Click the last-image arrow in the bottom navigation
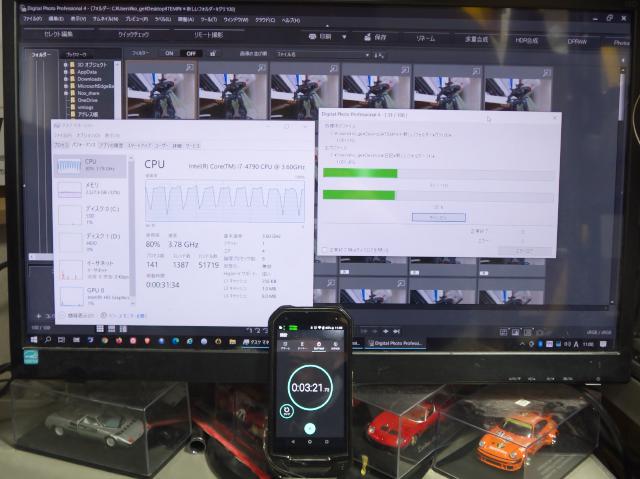 pos(396,331)
